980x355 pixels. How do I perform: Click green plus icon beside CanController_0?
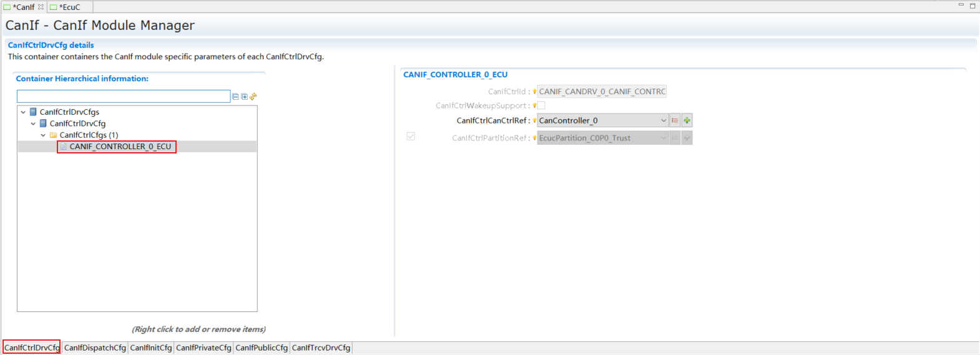click(x=687, y=120)
